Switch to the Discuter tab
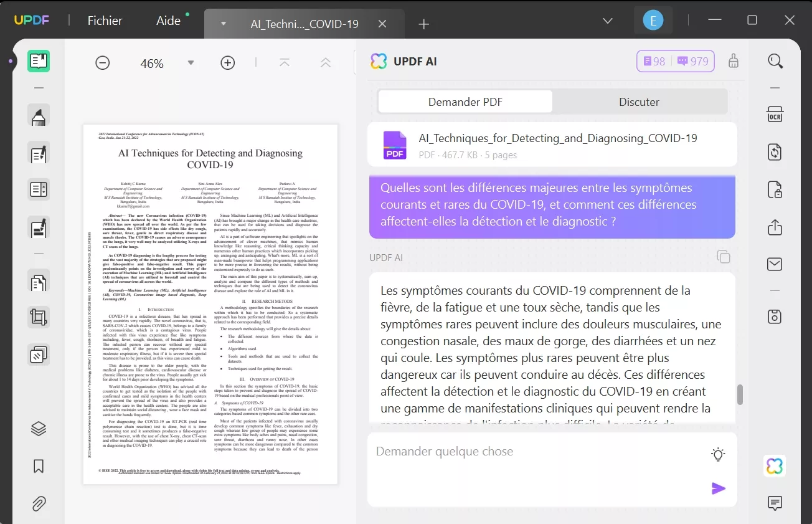812x524 pixels. (x=640, y=102)
